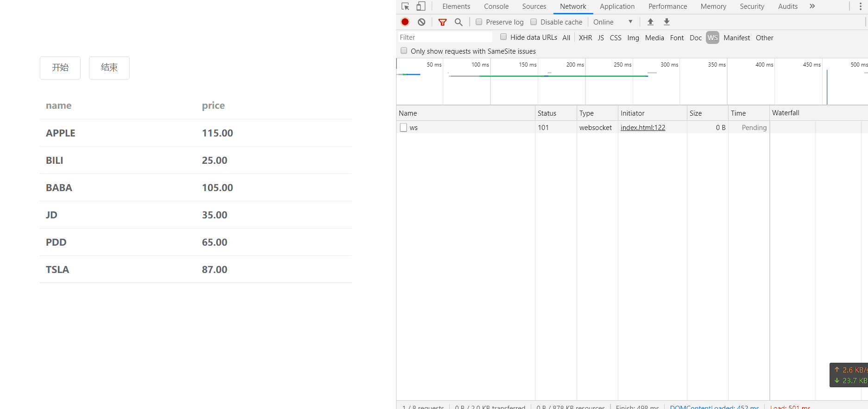Open the Performance tab
Viewport: 868px width, 409px height.
667,6
